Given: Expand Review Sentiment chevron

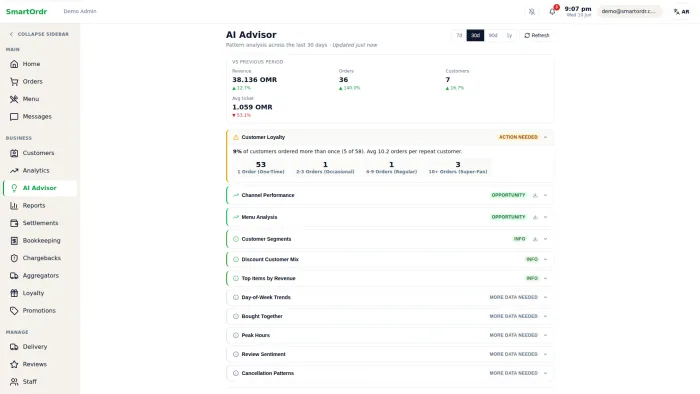Looking at the screenshot, I should click(545, 354).
